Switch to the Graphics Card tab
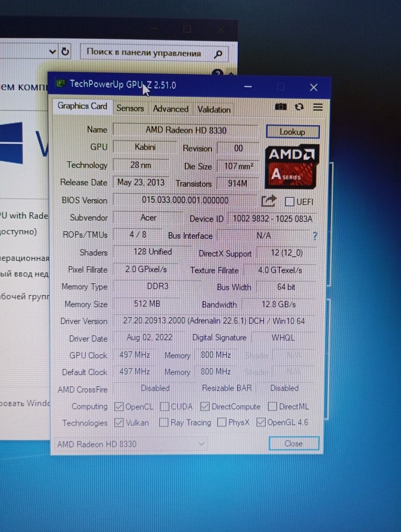401x532 pixels. 82,106
